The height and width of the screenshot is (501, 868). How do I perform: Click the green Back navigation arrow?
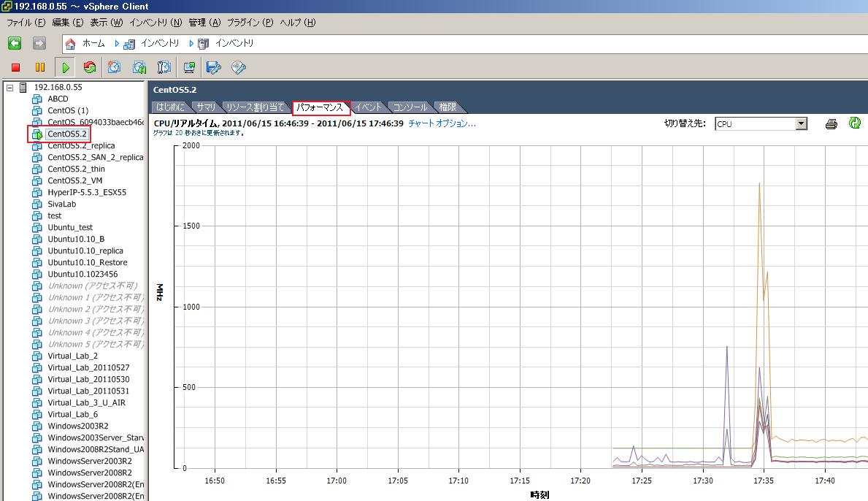pyautogui.click(x=15, y=43)
